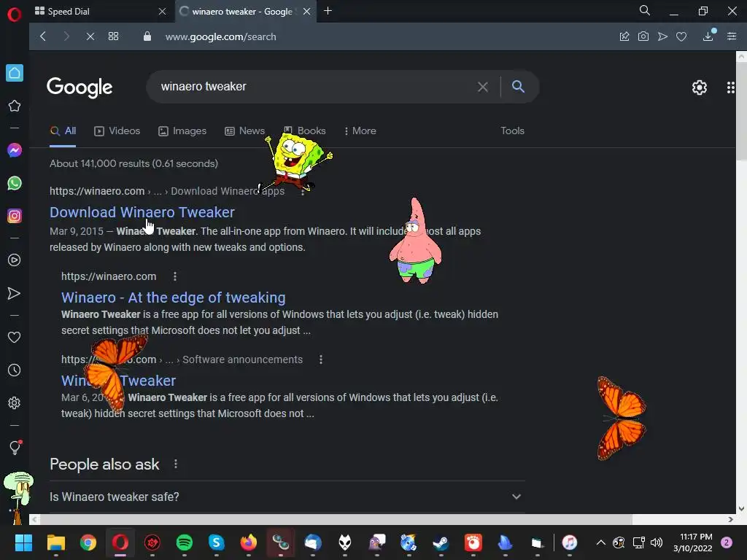Open a new tab with plus button
This screenshot has width=747, height=560.
[328, 11]
